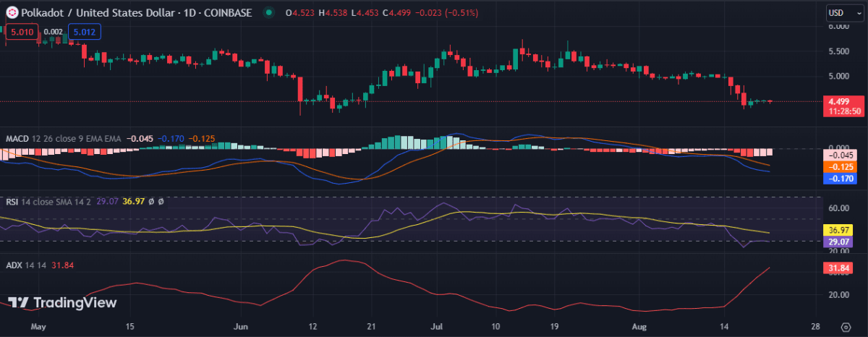Click the yellow RSI SMA value 36.97 in legend
868x337 pixels.
(135, 202)
